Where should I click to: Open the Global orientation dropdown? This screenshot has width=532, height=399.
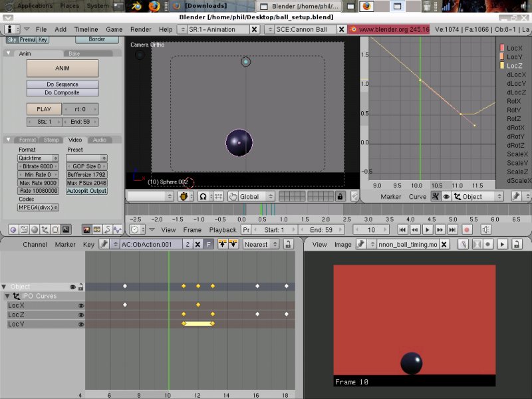coord(255,196)
